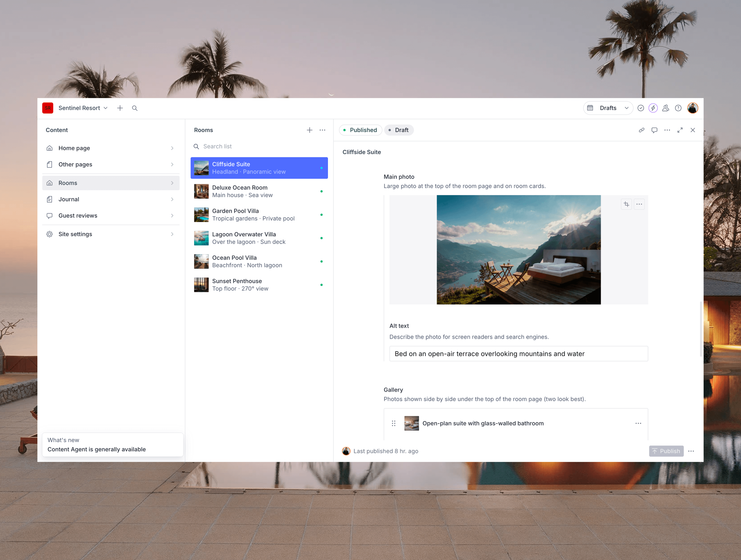
Task: Expand the Guest reviews section
Action: [x=111, y=216]
